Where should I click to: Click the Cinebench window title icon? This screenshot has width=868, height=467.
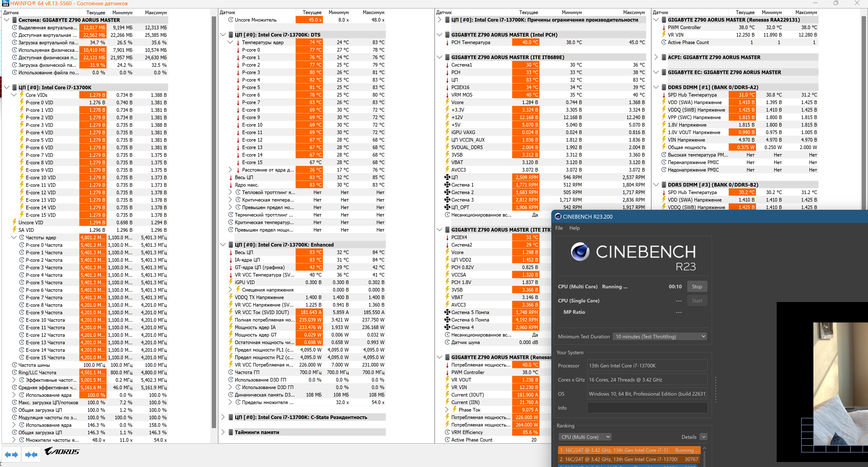tap(558, 217)
